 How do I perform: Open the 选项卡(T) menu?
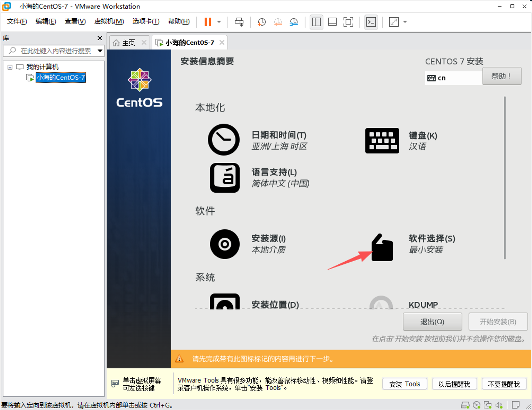click(x=146, y=22)
